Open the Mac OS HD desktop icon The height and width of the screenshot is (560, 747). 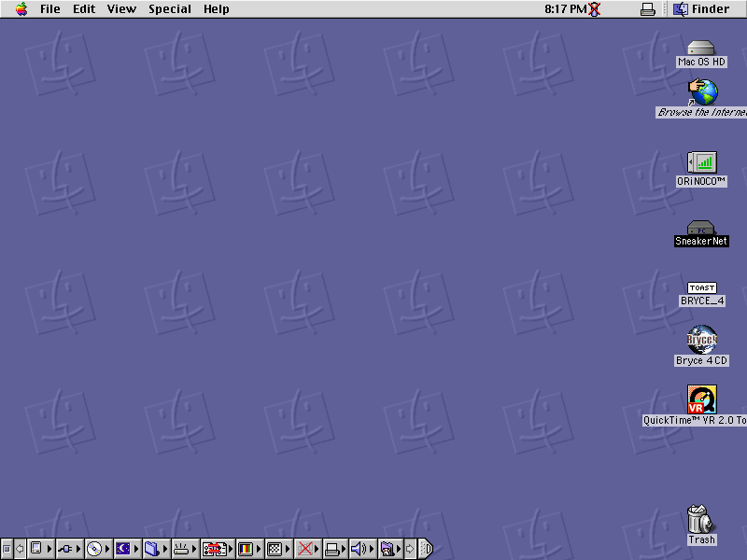[x=700, y=47]
